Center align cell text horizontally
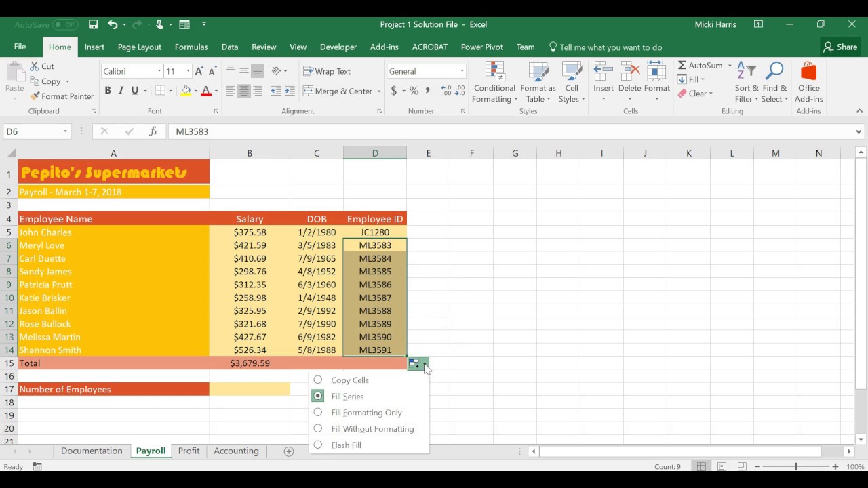The image size is (868, 488). (244, 91)
